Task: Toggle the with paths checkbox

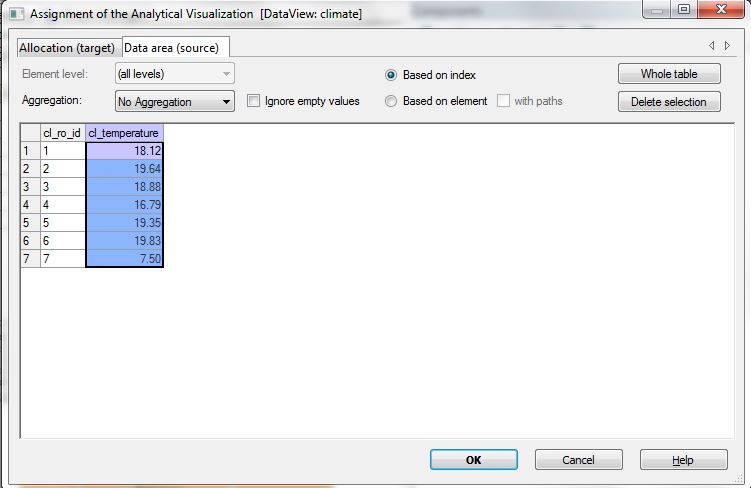Action: [x=503, y=101]
